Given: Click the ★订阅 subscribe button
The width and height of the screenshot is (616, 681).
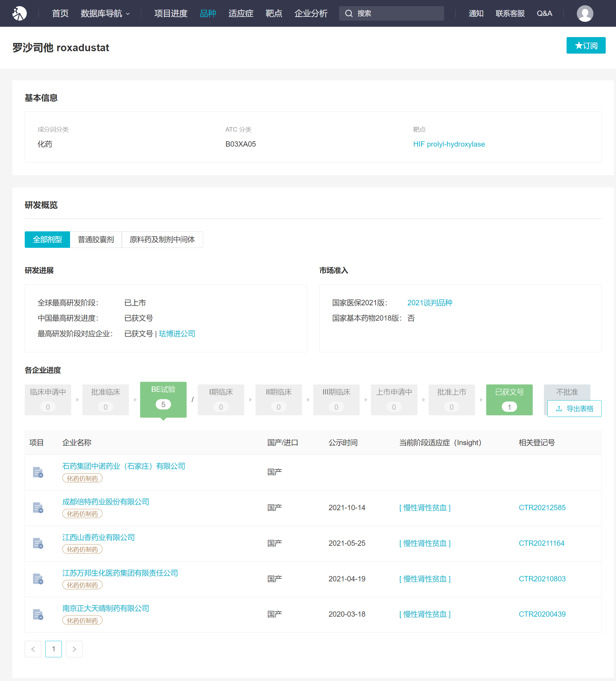Looking at the screenshot, I should [x=586, y=45].
